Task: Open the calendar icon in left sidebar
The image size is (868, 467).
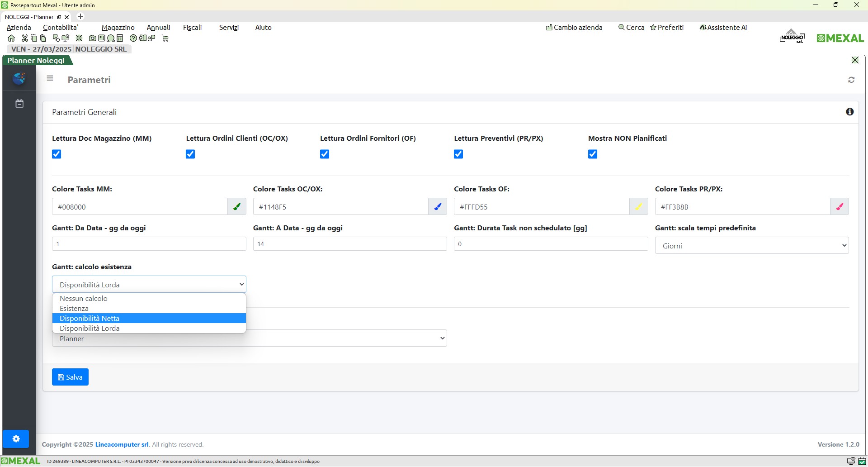Action: point(19,104)
